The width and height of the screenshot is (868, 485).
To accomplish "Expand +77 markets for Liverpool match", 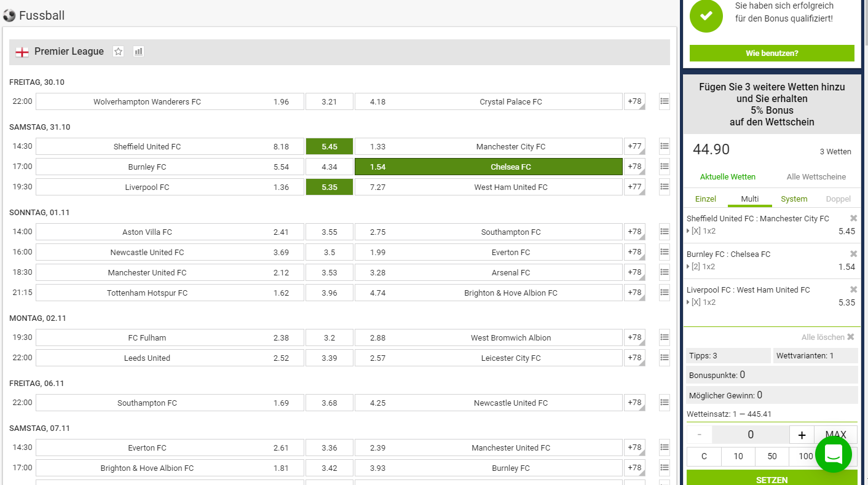I will pyautogui.click(x=635, y=187).
